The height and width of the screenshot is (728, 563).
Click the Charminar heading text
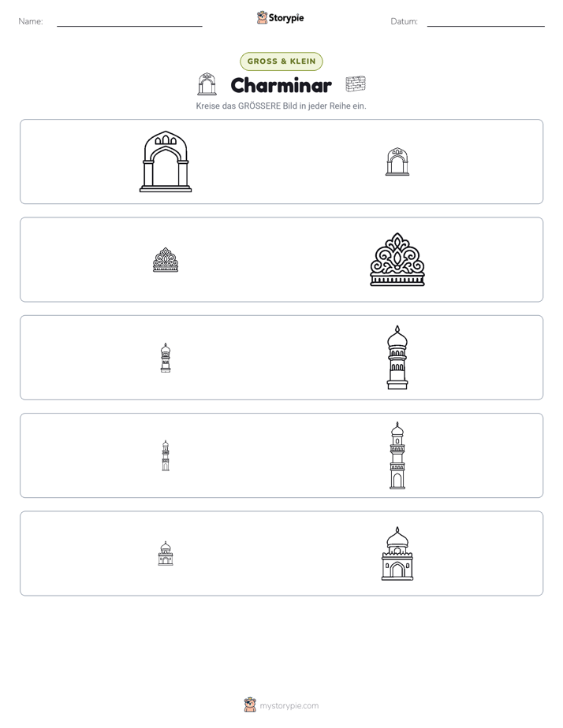click(281, 85)
